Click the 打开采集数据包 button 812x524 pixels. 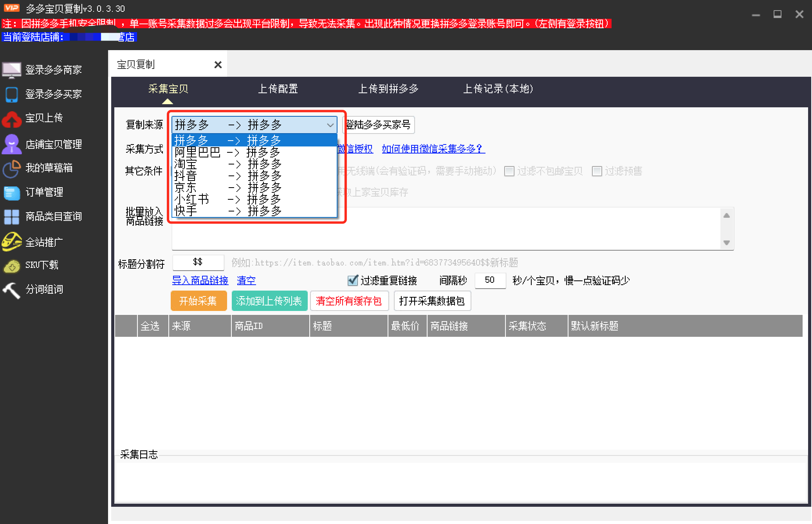tap(432, 301)
